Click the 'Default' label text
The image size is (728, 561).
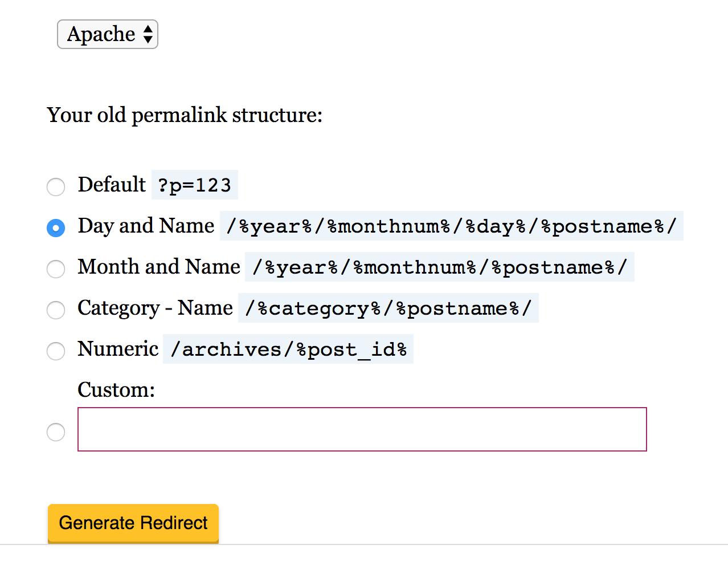pyautogui.click(x=112, y=185)
